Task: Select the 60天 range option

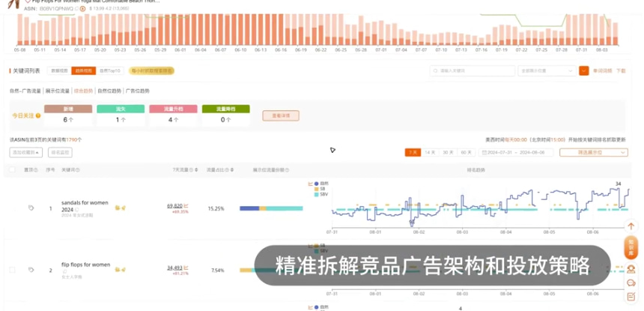Action: 466,152
